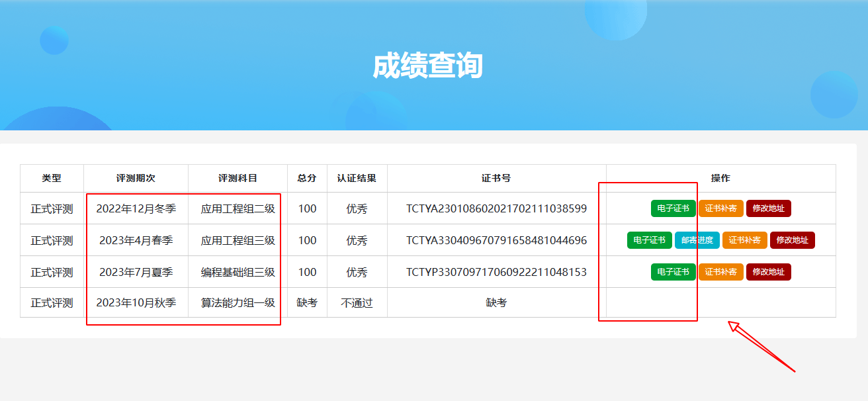The image size is (868, 401).
Task: Select certificate number of 2023年4月春季 row
Action: pos(497,240)
